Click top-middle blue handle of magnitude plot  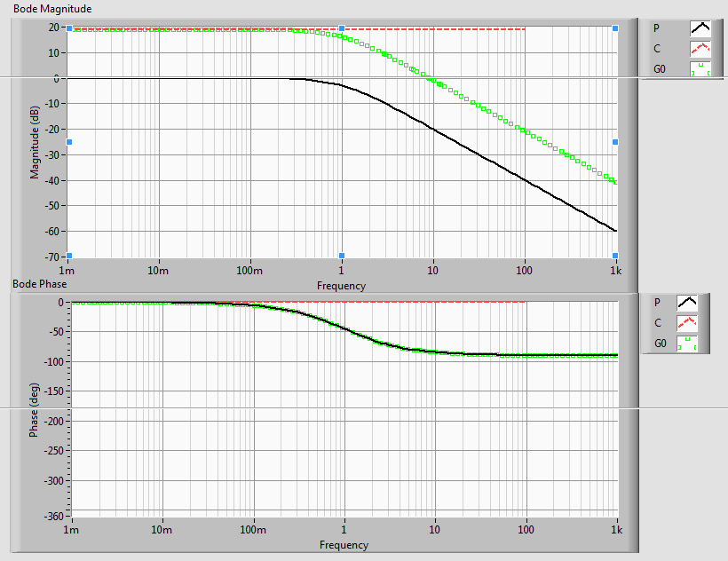coord(342,28)
